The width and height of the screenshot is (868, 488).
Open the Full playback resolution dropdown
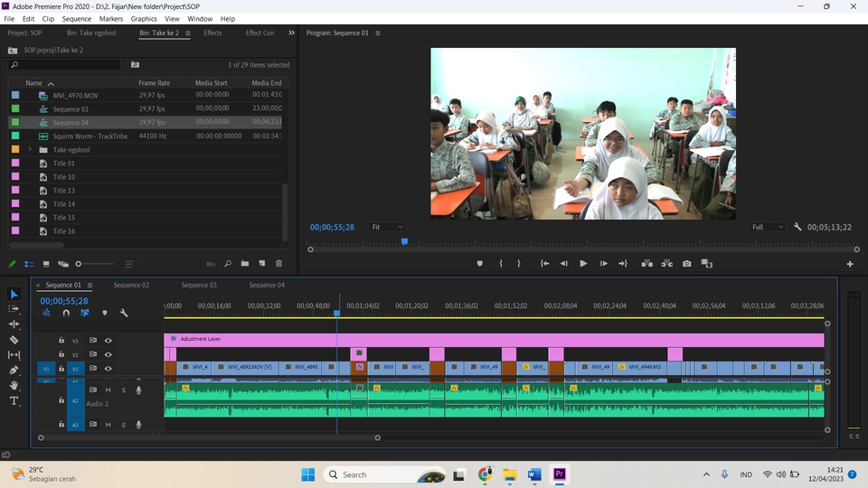tap(768, 227)
